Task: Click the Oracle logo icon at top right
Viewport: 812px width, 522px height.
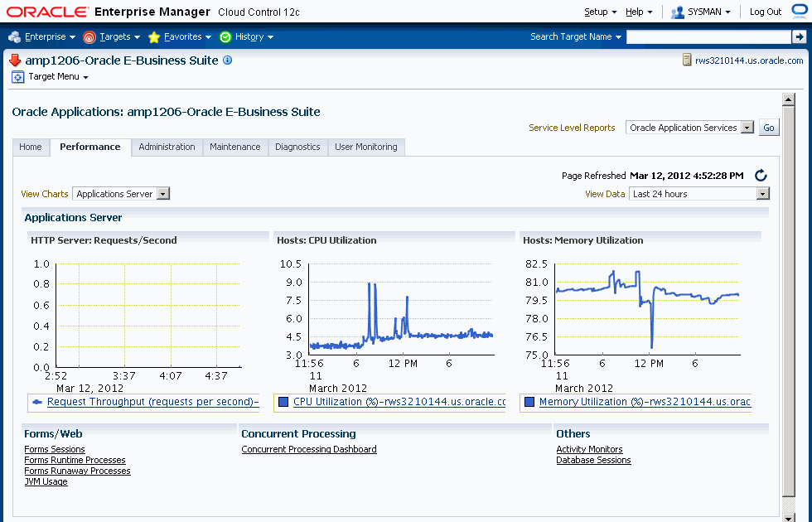Action: [x=800, y=12]
